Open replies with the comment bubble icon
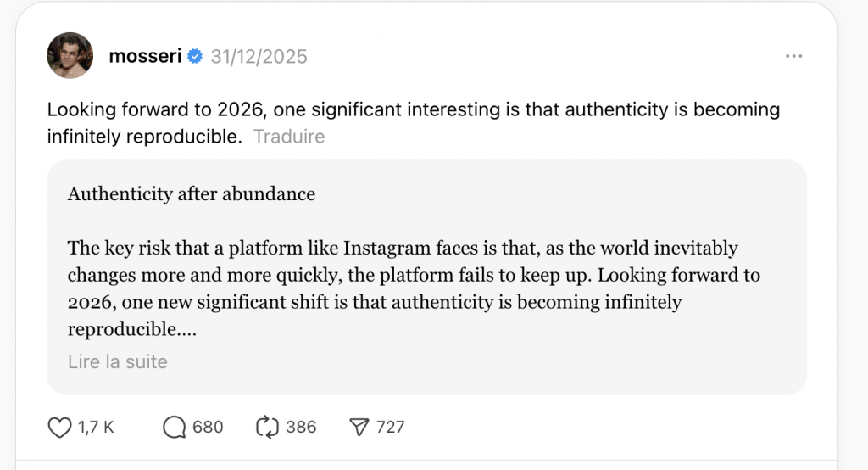868x470 pixels. click(x=174, y=428)
